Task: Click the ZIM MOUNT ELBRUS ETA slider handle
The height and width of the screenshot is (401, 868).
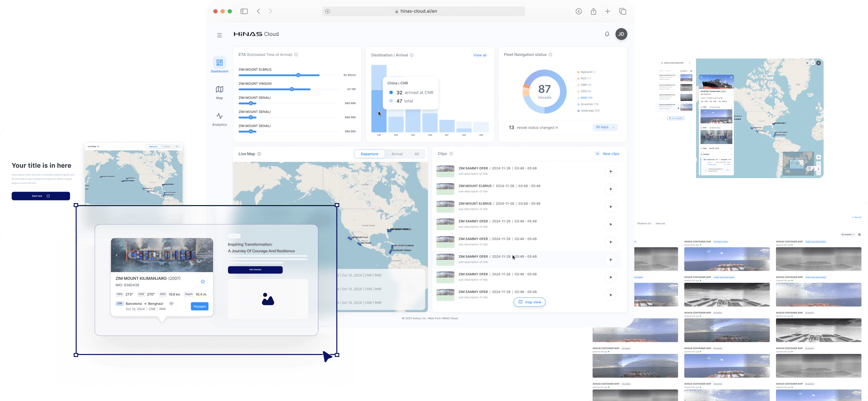Action: (298, 75)
